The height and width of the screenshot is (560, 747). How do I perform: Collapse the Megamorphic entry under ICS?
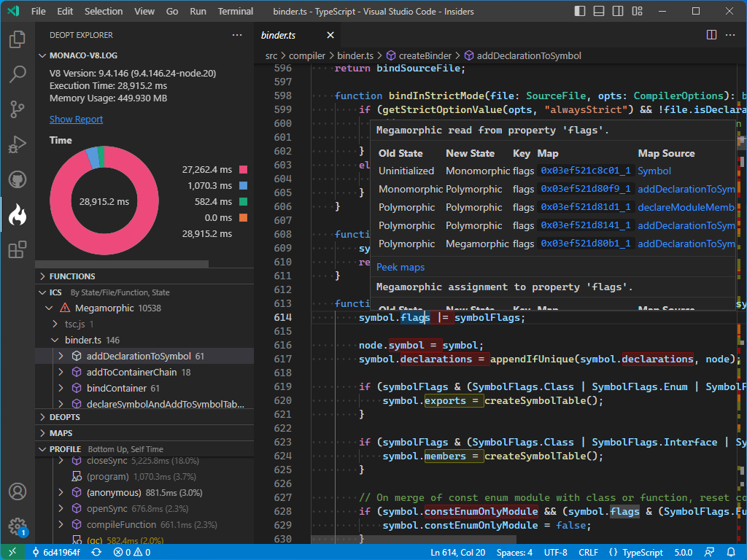click(49, 307)
